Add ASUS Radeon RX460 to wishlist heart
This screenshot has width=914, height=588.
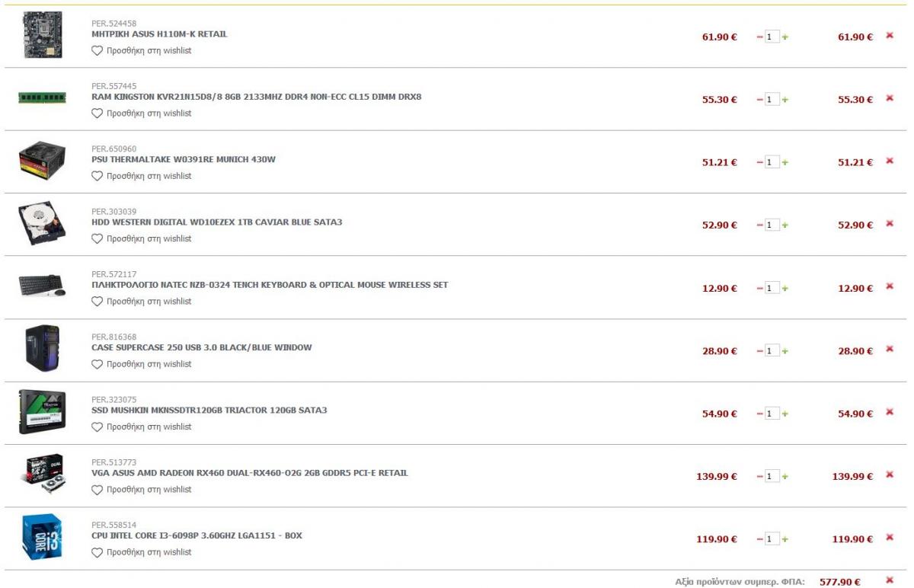97,489
